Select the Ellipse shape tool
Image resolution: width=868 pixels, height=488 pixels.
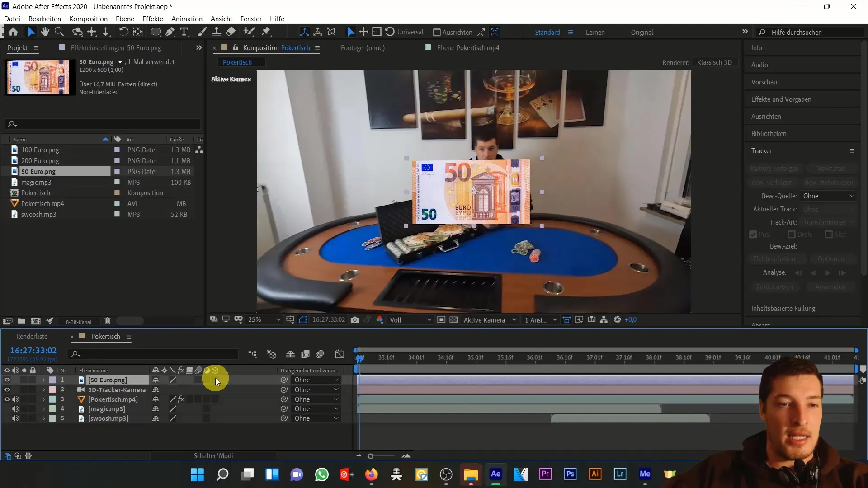156,32
